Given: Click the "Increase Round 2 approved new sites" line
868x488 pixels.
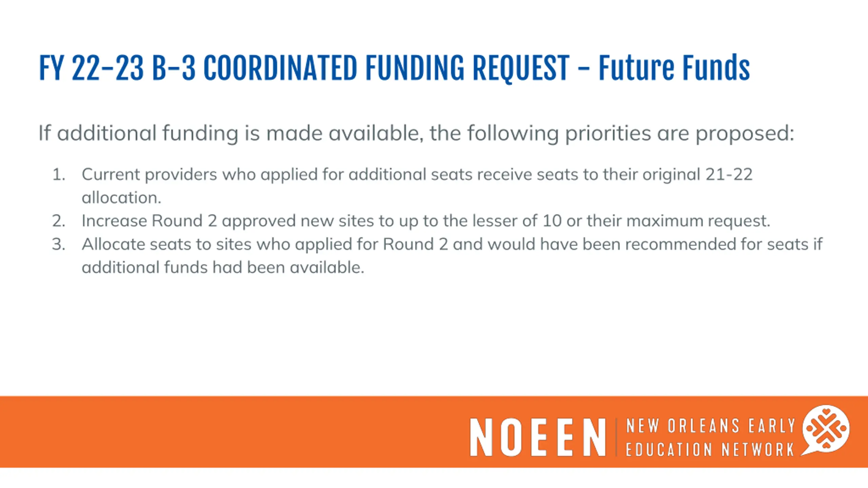Looking at the screenshot, I should point(426,221).
